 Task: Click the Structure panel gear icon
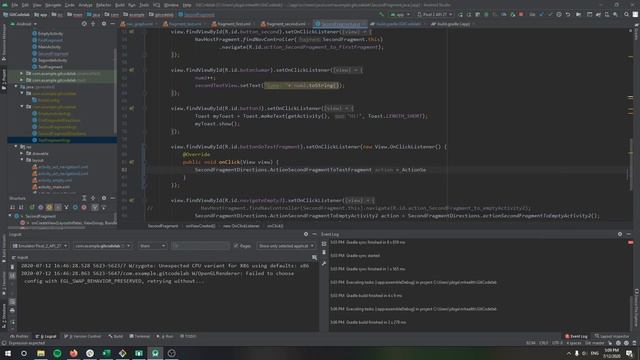tap(104, 198)
